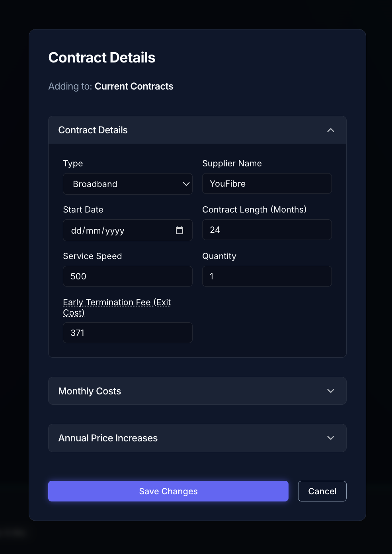Click the Supplier Name field showing YouFibre
The height and width of the screenshot is (554, 392).
(x=267, y=183)
